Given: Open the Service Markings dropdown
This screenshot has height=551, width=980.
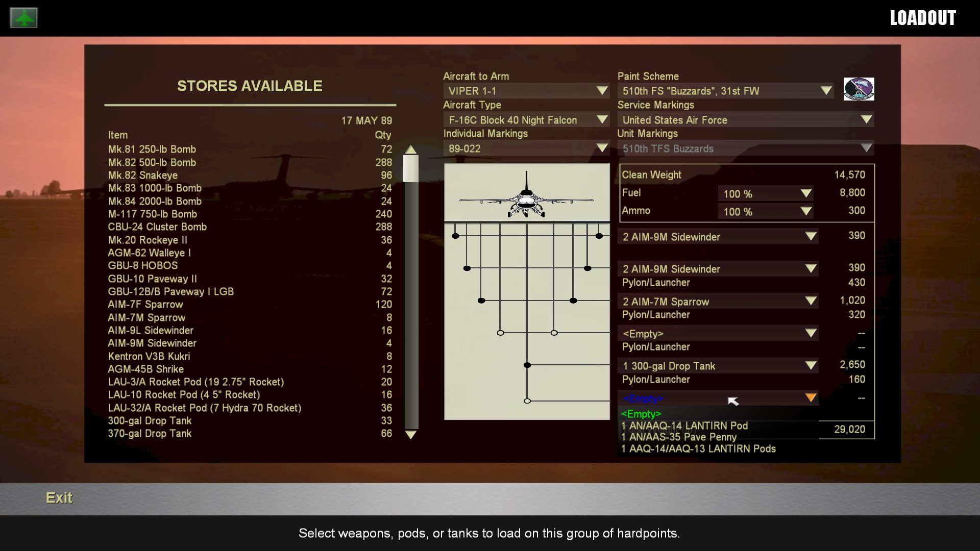Looking at the screenshot, I should coord(746,120).
